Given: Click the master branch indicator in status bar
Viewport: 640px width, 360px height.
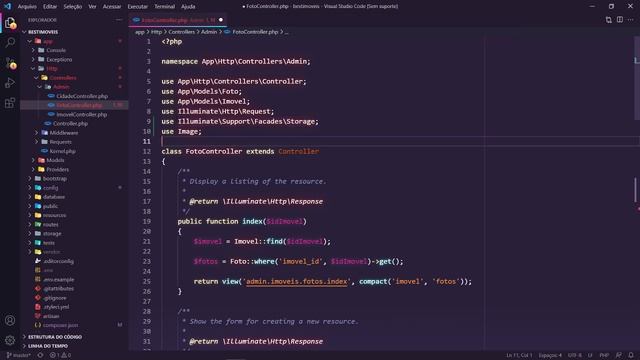Looking at the screenshot, I should click(19, 355).
